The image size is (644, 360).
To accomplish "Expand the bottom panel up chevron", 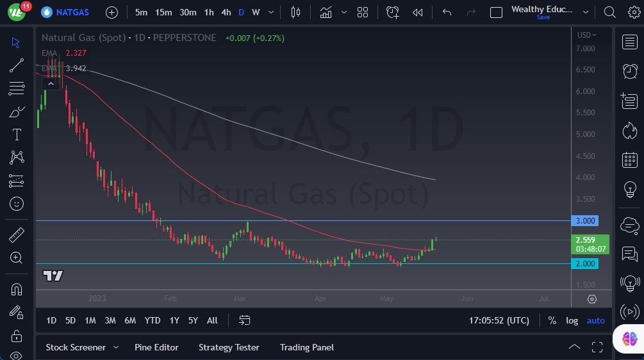I will (574, 347).
